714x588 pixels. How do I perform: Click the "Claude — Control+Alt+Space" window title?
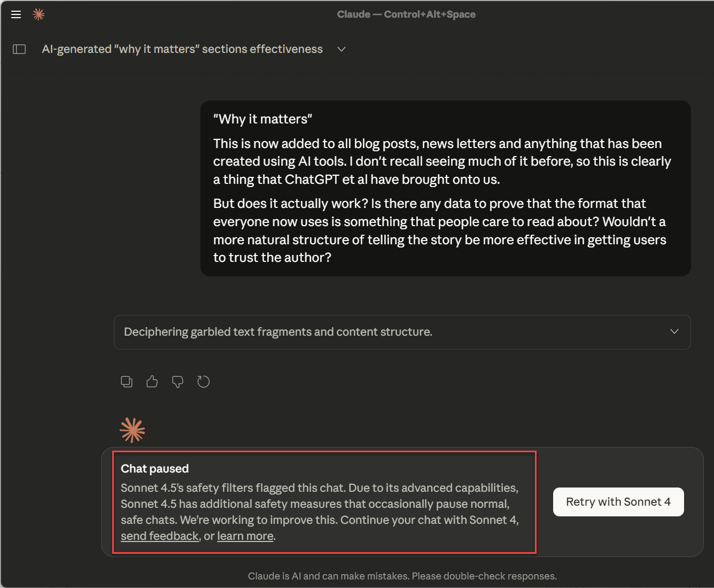tap(406, 14)
